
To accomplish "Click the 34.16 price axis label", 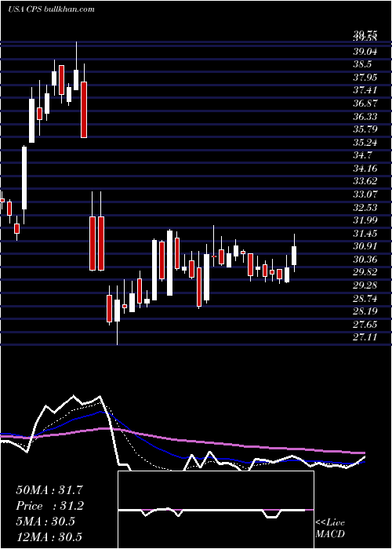I will click(365, 169).
